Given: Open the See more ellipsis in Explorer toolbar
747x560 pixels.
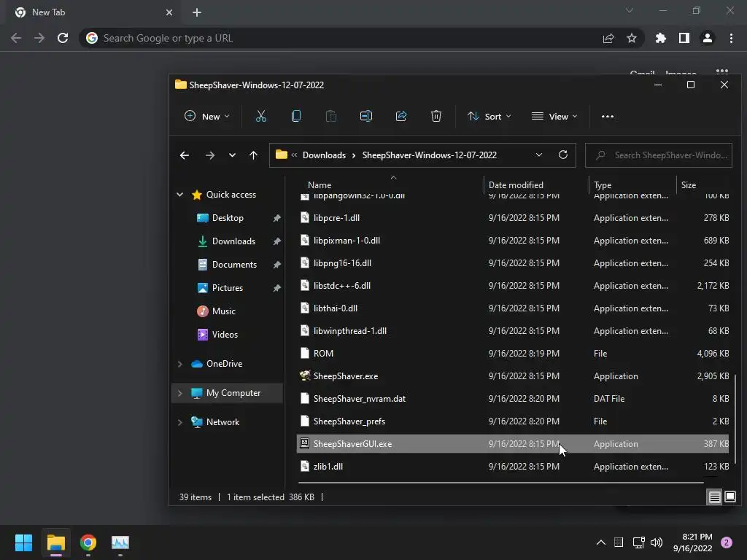Looking at the screenshot, I should 608,116.
